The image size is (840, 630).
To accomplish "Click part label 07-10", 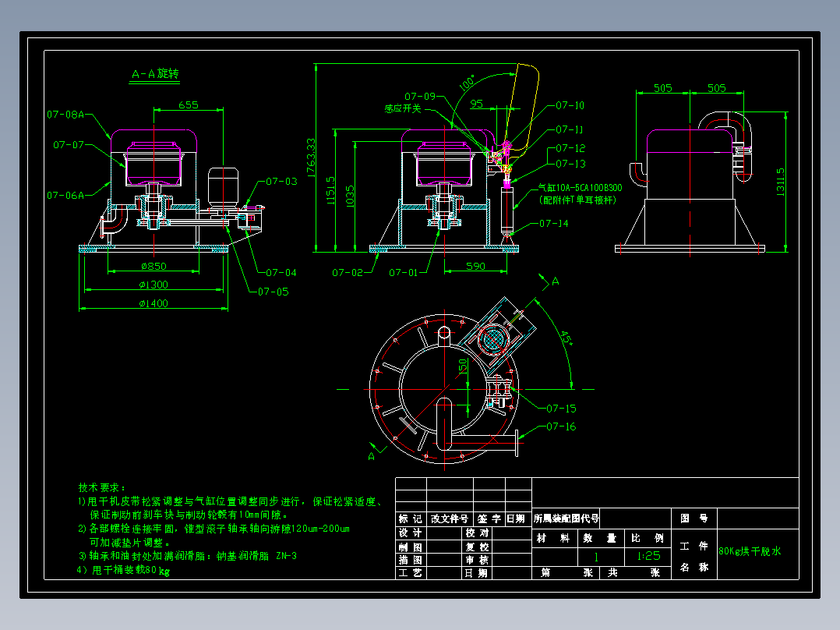I will click(570, 105).
